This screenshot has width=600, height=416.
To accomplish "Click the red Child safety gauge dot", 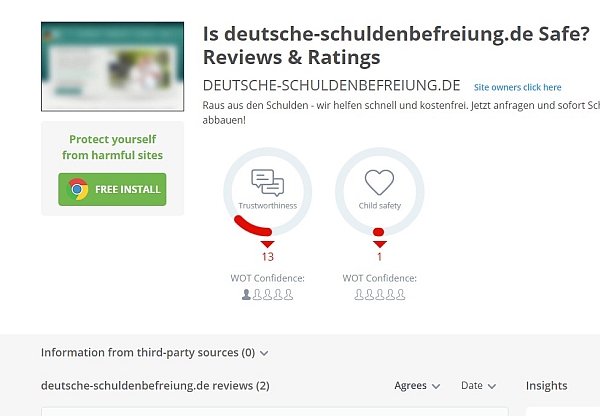I will tap(378, 232).
